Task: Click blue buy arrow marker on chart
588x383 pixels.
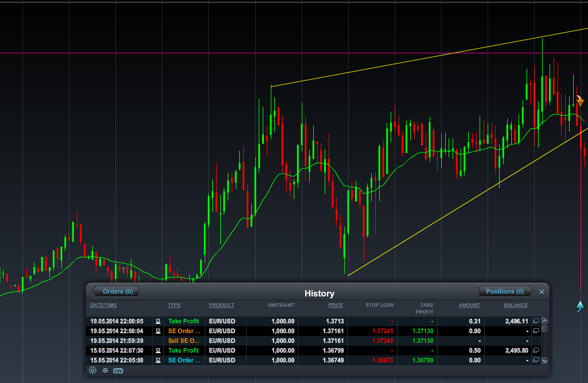Action: (580, 306)
